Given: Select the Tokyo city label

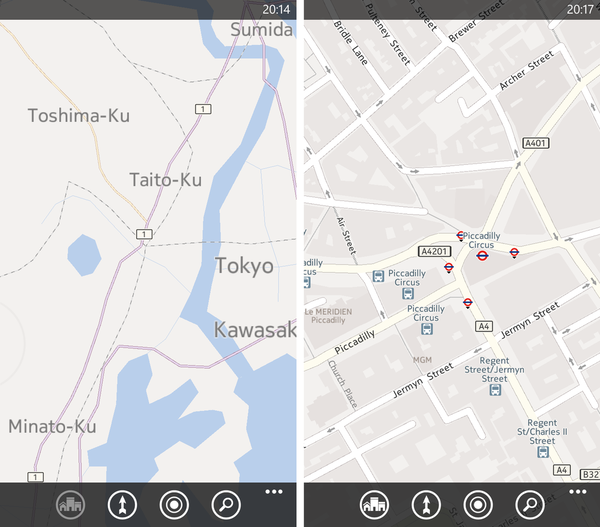Looking at the screenshot, I should coord(244,266).
